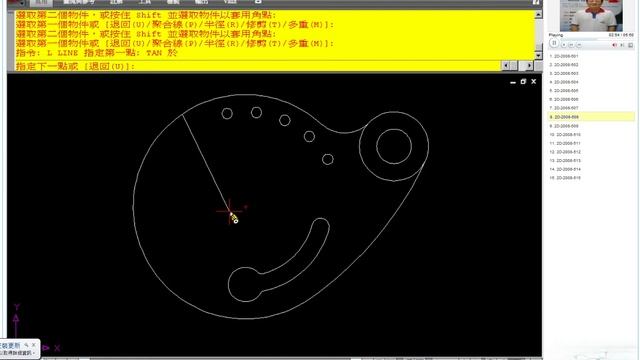Open playlist item 11
Image resolution: width=640 pixels, height=360 pixels.
[565, 143]
